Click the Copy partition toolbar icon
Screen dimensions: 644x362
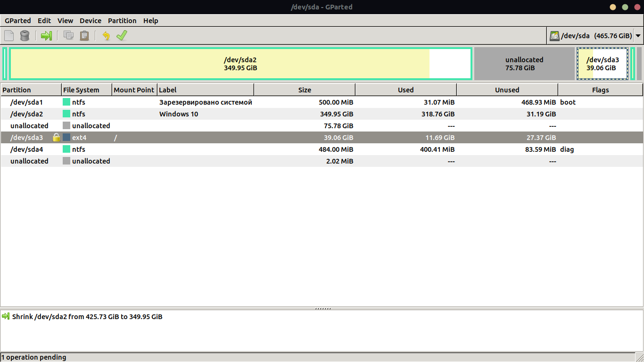point(69,36)
